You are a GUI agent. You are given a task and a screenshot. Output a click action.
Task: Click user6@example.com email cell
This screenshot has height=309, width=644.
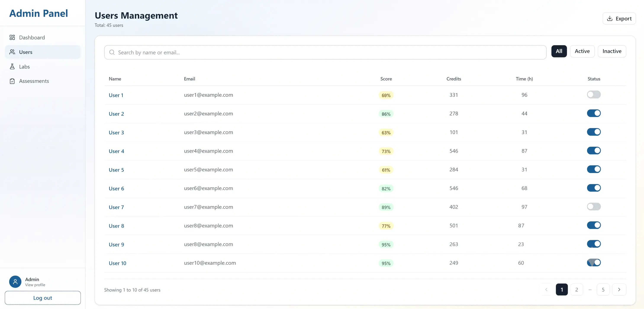(209, 188)
